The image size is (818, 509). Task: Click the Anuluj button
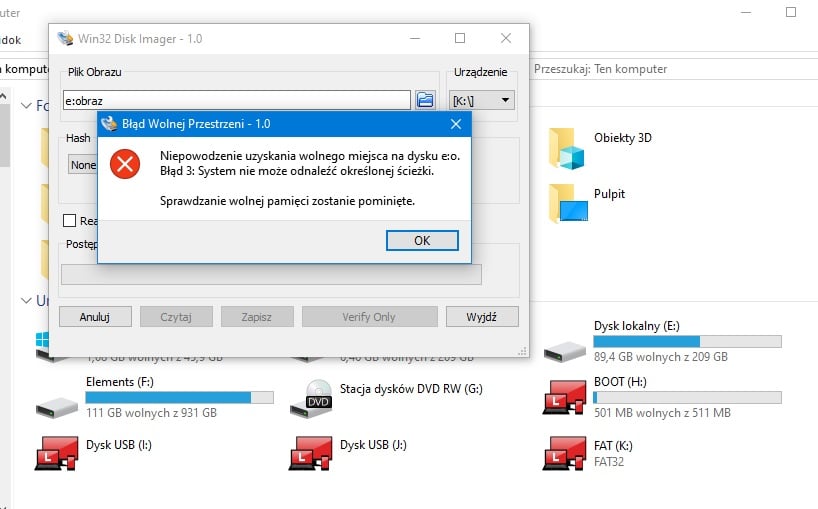pos(95,317)
